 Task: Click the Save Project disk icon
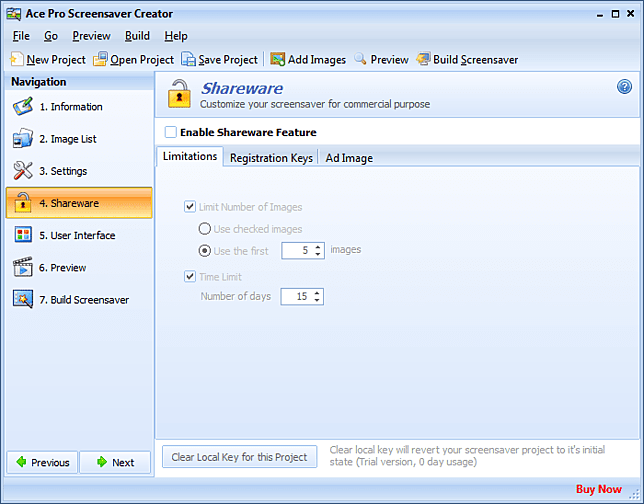tap(189, 59)
